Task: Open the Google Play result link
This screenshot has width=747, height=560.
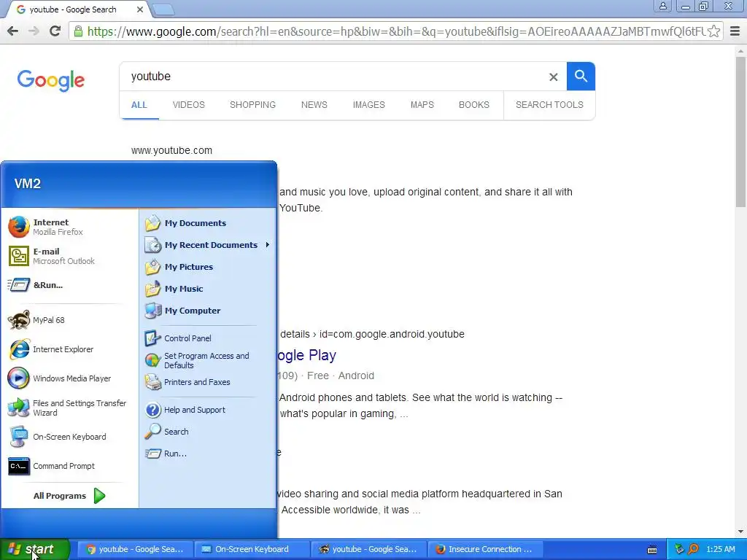Action: [308, 355]
